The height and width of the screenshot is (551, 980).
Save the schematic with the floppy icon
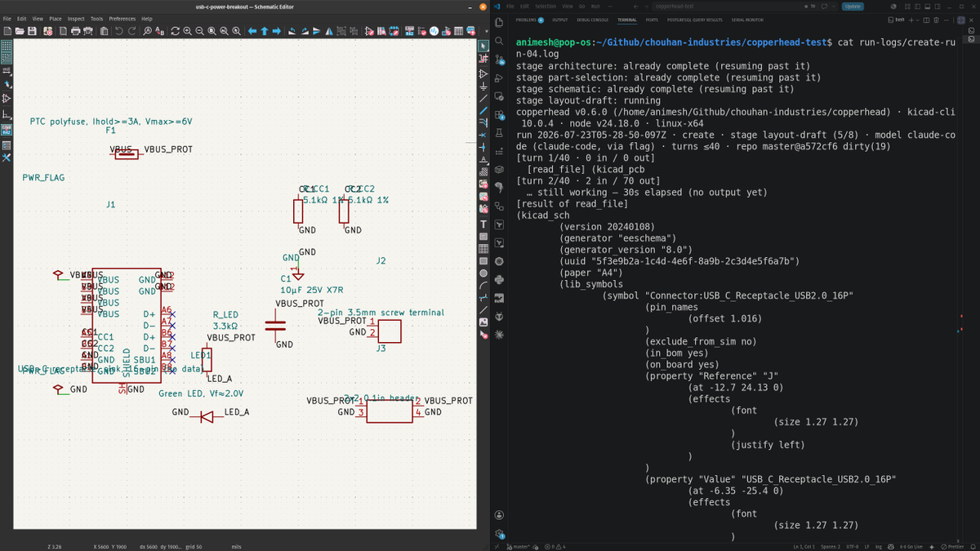pyautogui.click(x=32, y=31)
